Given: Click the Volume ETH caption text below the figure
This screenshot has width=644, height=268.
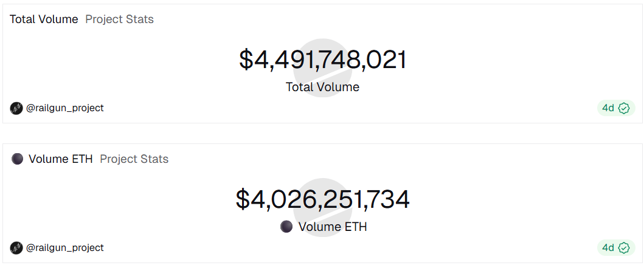Looking at the screenshot, I should tap(332, 227).
